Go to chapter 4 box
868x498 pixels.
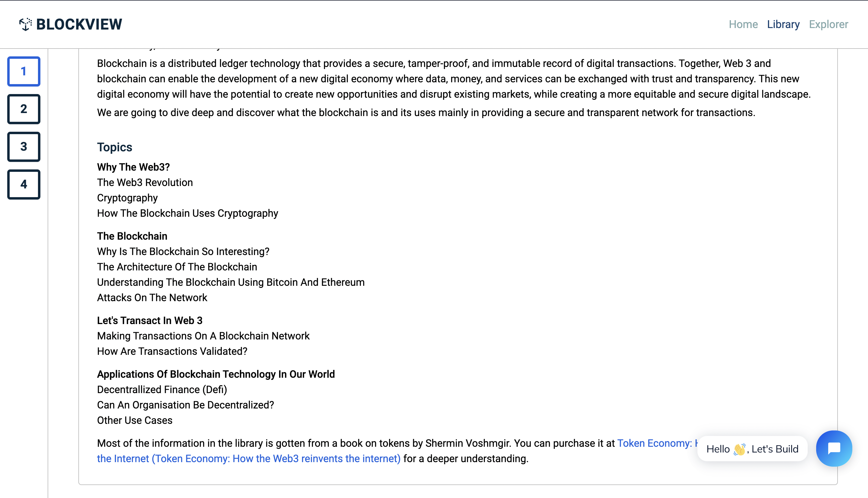(x=24, y=184)
